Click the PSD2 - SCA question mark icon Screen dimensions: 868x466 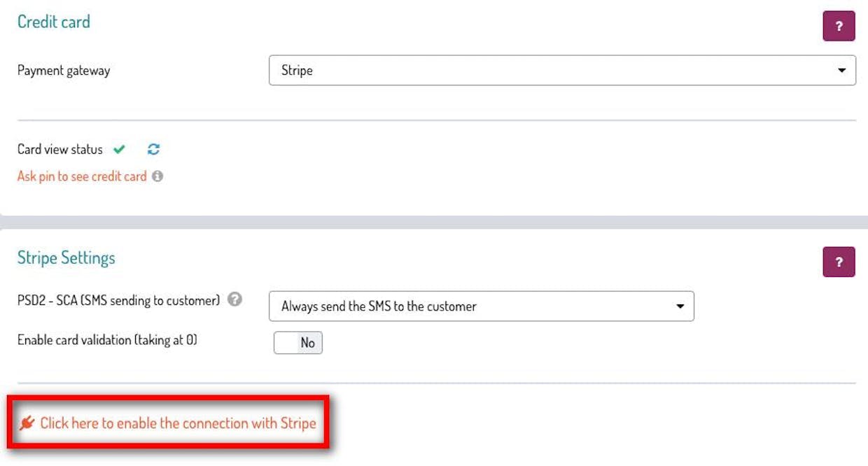click(x=235, y=300)
